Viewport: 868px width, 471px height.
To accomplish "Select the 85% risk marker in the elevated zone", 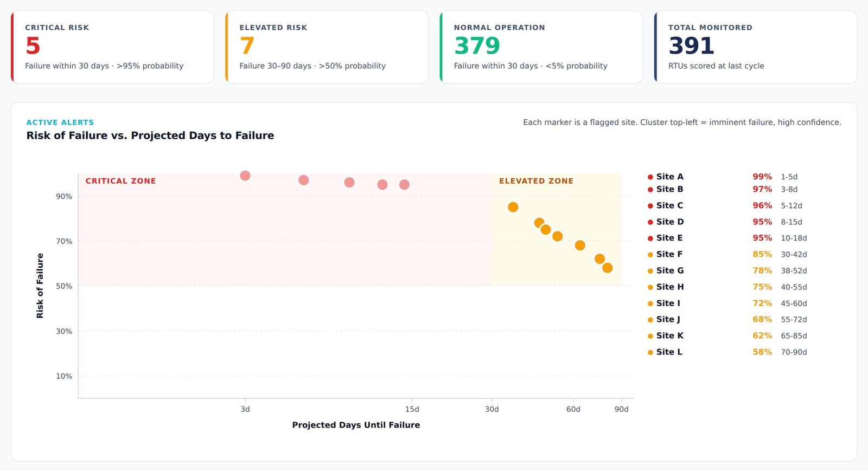I will click(x=513, y=207).
